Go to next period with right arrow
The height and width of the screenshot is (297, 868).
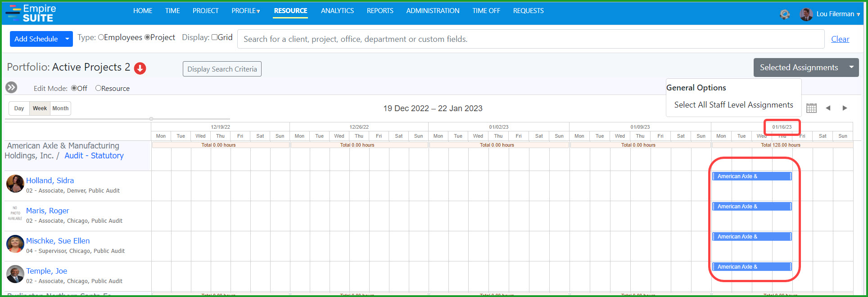845,108
